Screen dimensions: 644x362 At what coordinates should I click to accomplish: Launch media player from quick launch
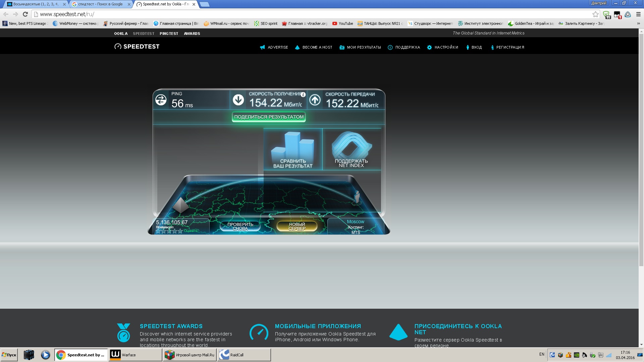[46, 355]
